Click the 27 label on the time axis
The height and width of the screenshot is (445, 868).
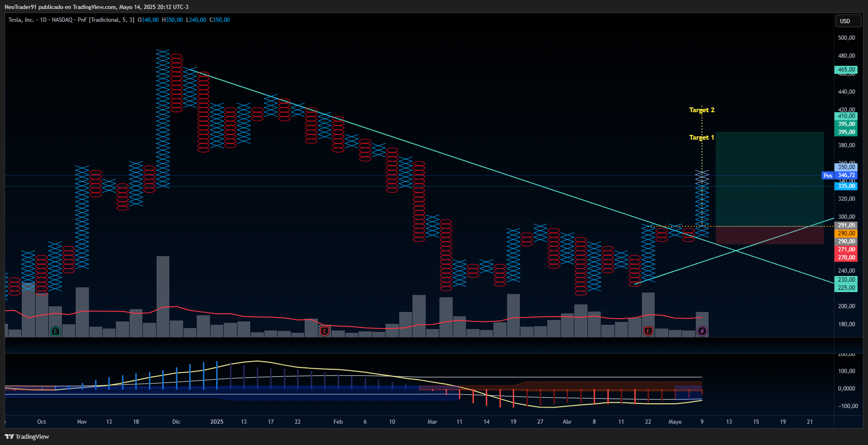[540, 422]
